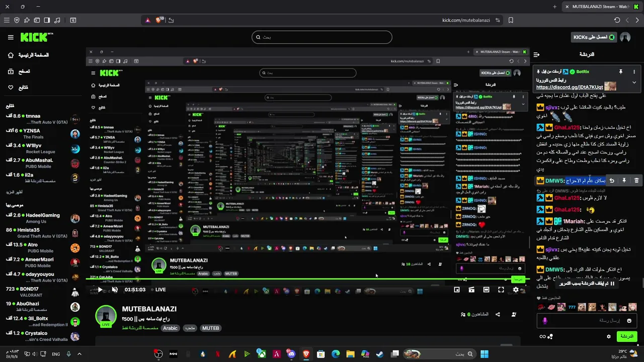Screen dimensions: 644x362
Task: Open Discord from taskbar
Action: coord(291,354)
